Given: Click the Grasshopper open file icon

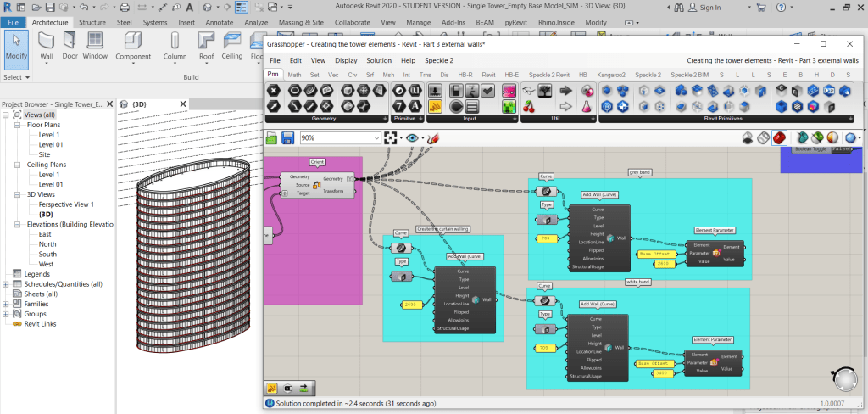Looking at the screenshot, I should point(272,137).
